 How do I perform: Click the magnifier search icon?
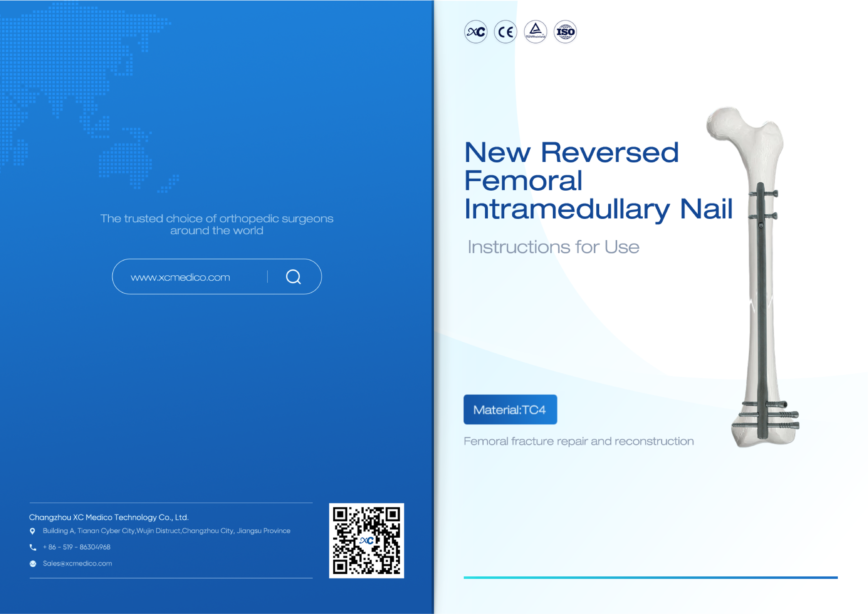point(293,277)
